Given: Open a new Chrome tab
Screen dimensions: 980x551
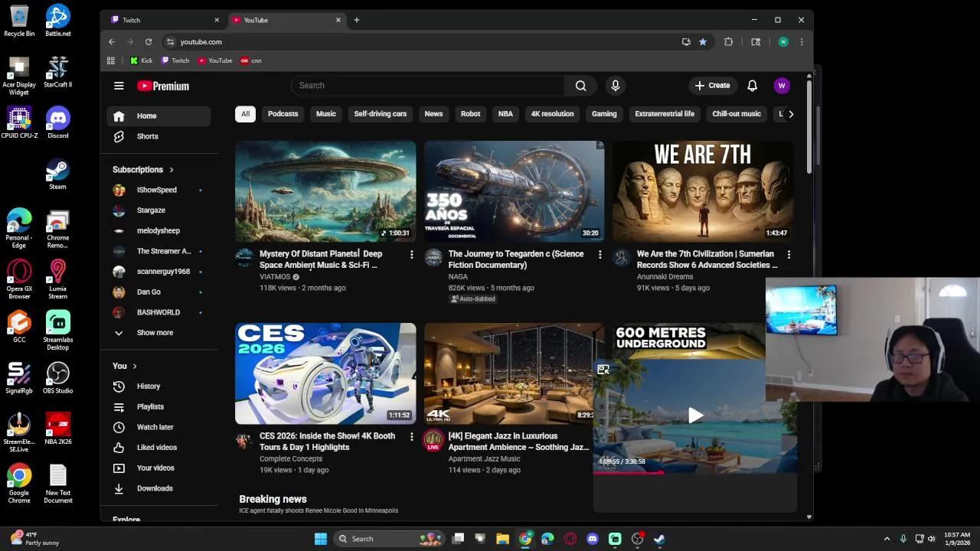Looking at the screenshot, I should 356,20.
